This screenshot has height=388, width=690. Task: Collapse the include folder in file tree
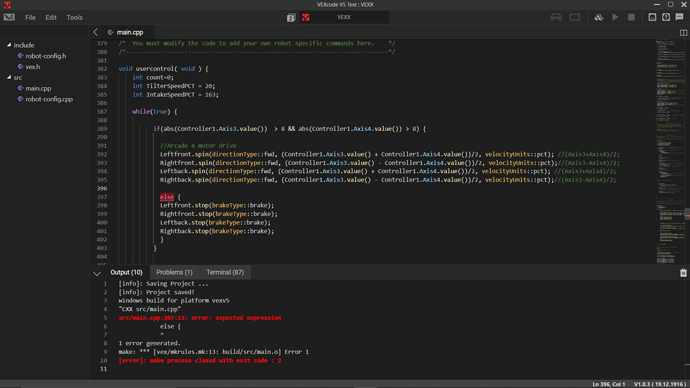click(x=9, y=45)
